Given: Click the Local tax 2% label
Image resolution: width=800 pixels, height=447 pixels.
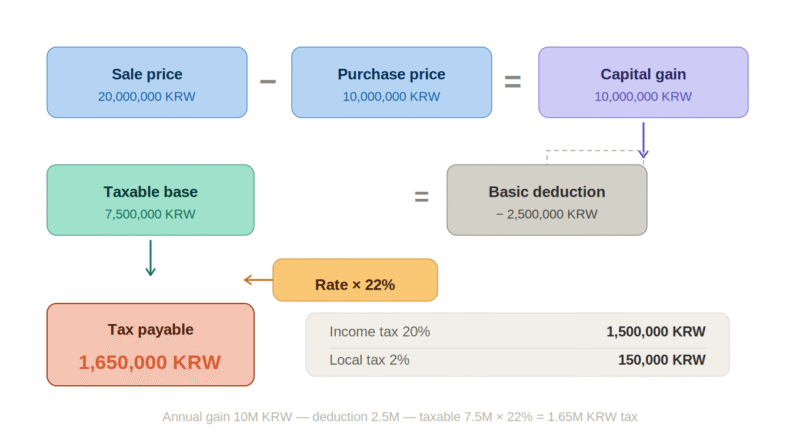Looking at the screenshot, I should [x=369, y=360].
